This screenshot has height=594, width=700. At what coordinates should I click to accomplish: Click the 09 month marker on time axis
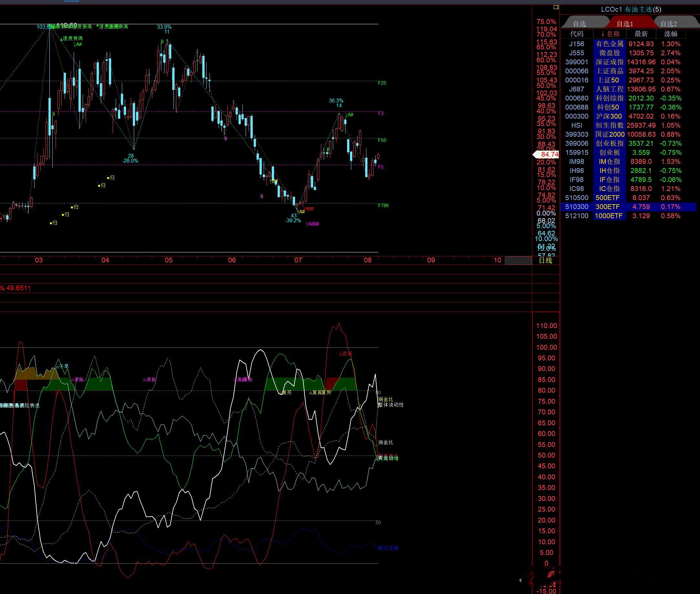(431, 260)
